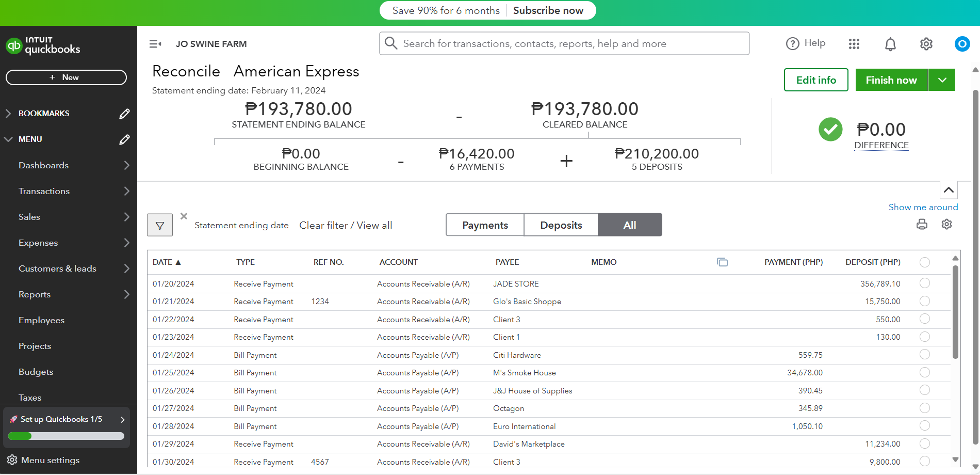This screenshot has height=475, width=980.
Task: Print the reconciliation list
Action: coord(922,224)
